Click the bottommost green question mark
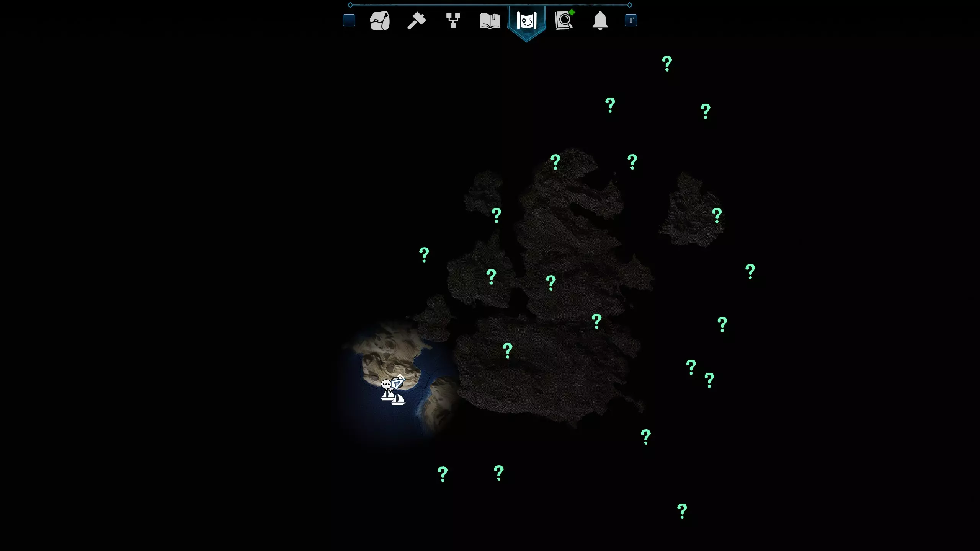980x551 pixels. point(682,511)
